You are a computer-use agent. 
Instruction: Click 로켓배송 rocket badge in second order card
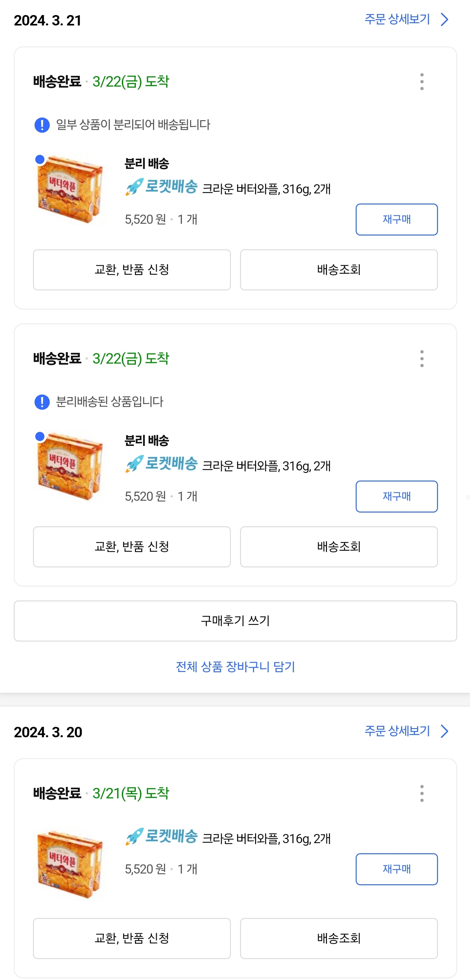(x=162, y=464)
